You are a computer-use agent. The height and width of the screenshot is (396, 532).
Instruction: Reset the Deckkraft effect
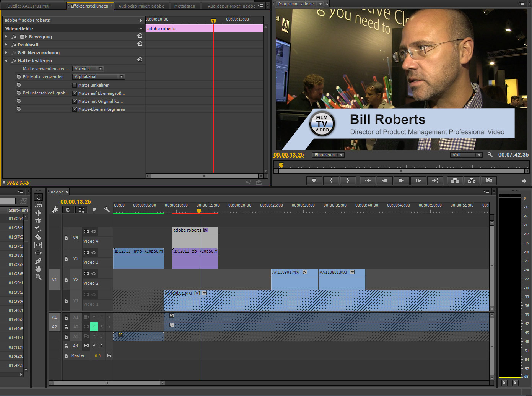tap(140, 44)
